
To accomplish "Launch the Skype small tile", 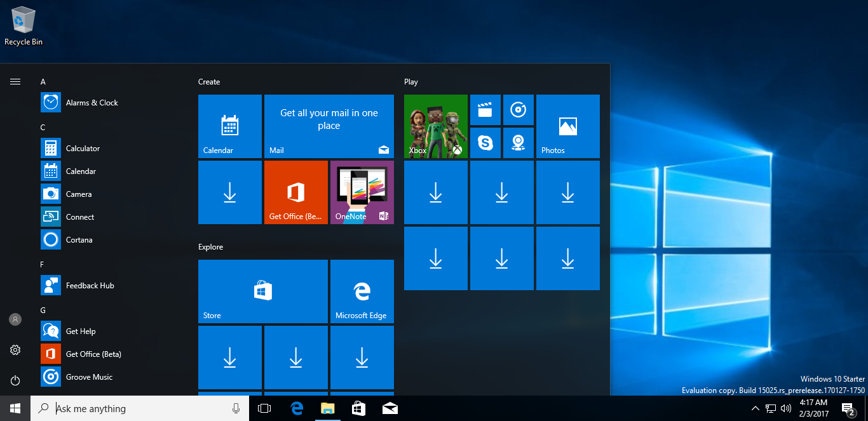I will coord(485,143).
